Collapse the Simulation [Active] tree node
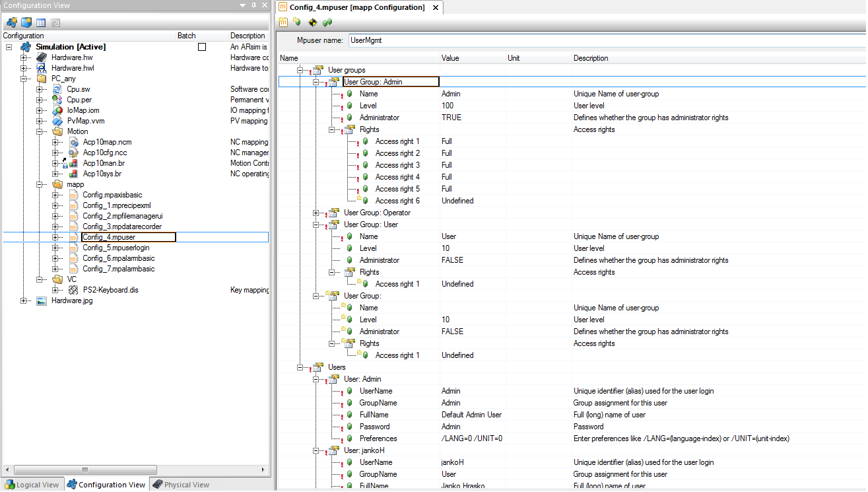 9,47
